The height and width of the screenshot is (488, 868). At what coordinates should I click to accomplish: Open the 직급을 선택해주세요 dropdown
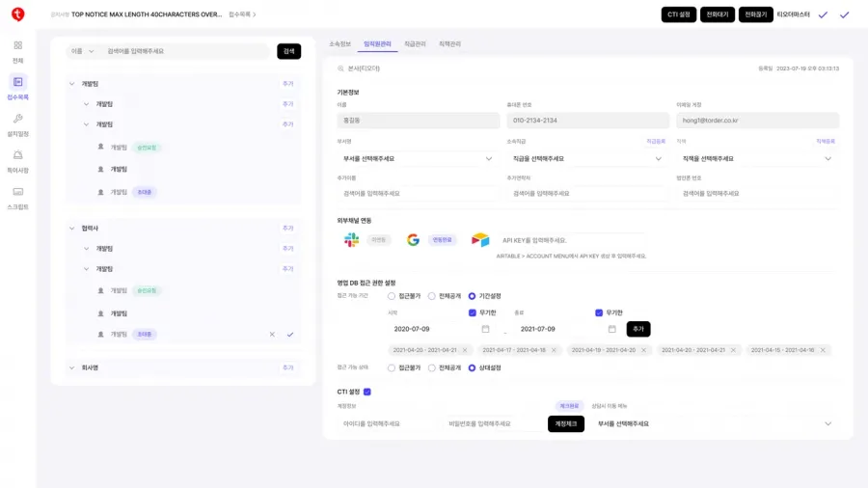click(587, 159)
